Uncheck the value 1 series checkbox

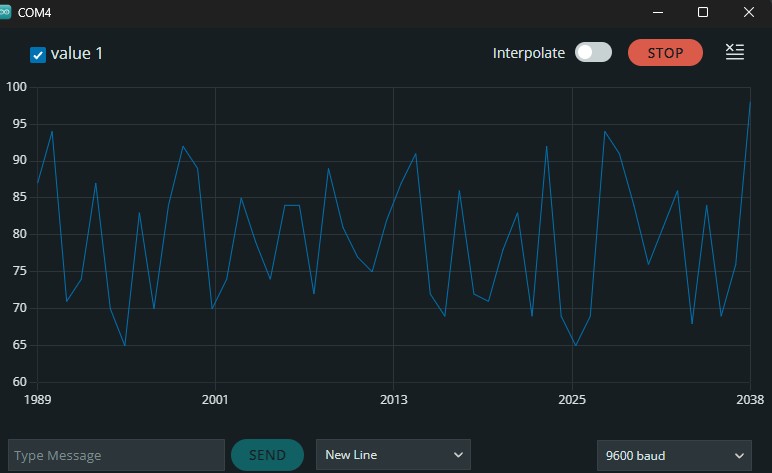[x=38, y=55]
